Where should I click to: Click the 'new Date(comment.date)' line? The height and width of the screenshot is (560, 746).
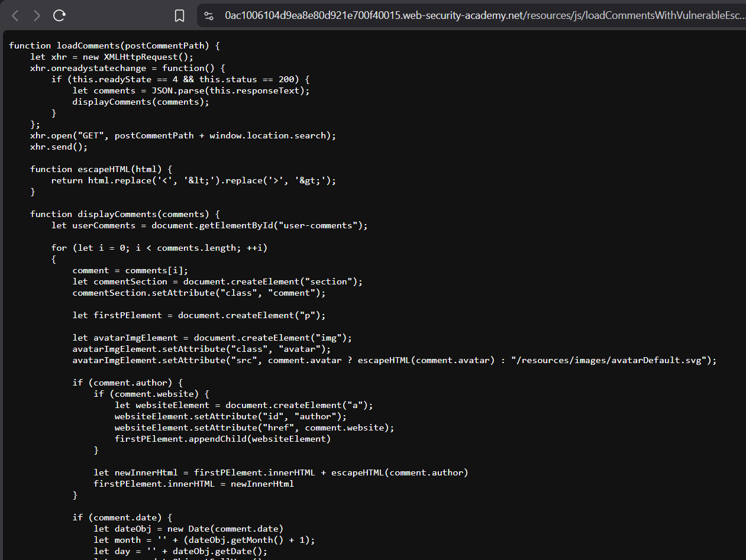point(188,529)
